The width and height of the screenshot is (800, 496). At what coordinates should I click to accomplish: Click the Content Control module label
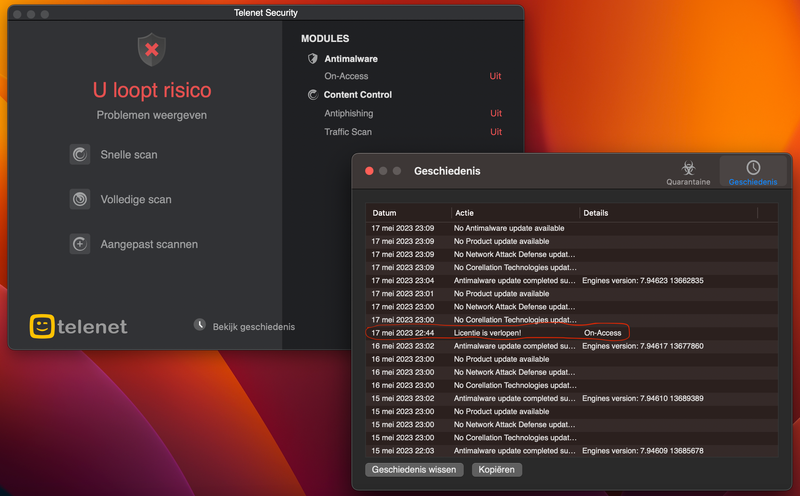(358, 94)
